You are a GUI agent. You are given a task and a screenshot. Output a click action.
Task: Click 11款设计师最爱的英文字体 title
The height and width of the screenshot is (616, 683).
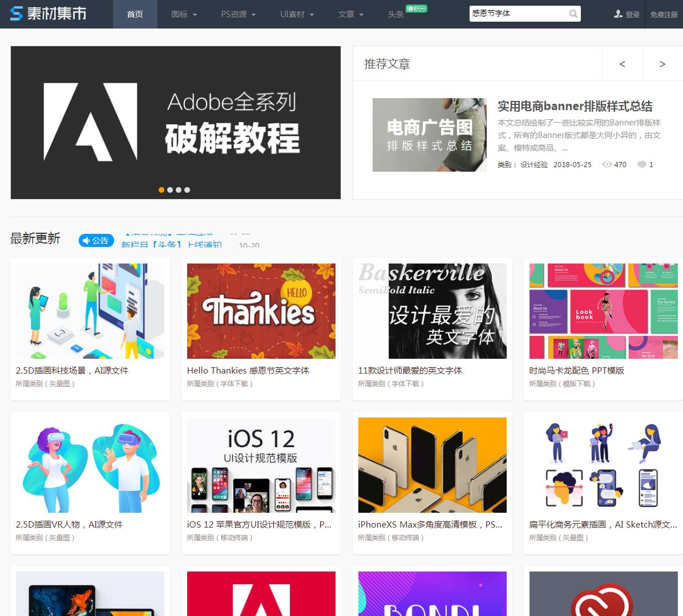coord(410,371)
